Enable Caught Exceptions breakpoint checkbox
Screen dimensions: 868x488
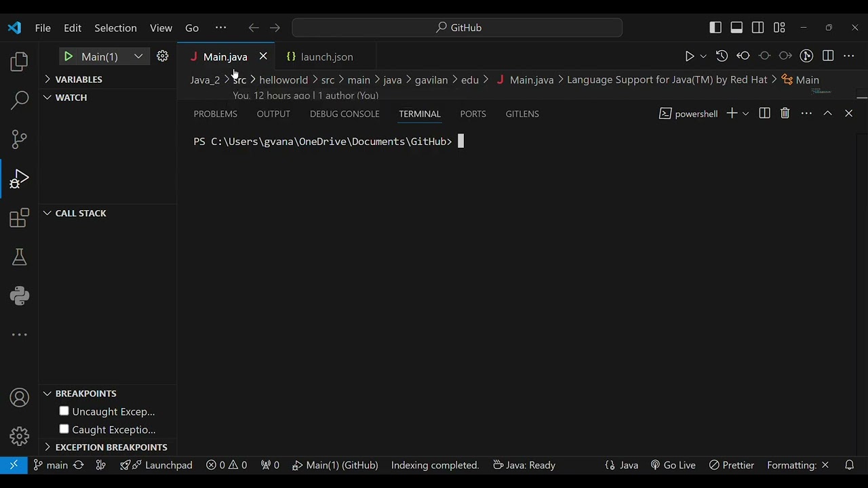(x=64, y=429)
